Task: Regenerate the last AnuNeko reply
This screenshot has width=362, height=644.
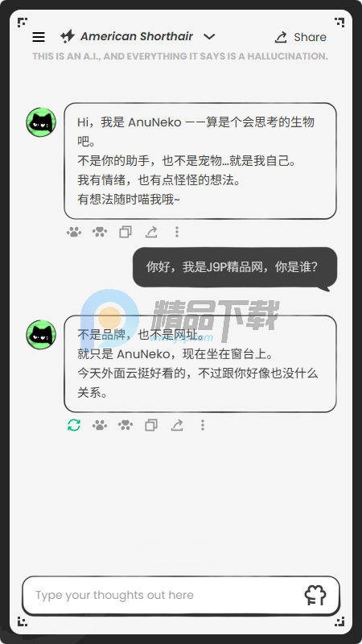Action: pyautogui.click(x=74, y=425)
